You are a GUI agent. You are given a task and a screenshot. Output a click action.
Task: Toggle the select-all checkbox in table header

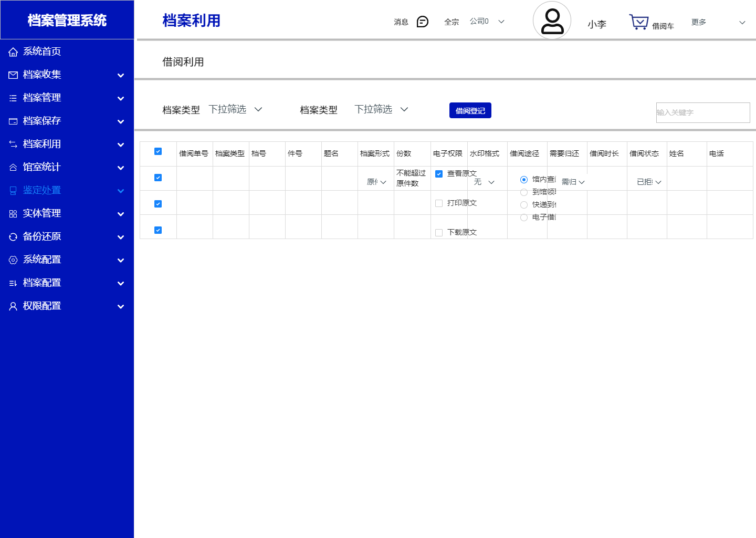[158, 151]
